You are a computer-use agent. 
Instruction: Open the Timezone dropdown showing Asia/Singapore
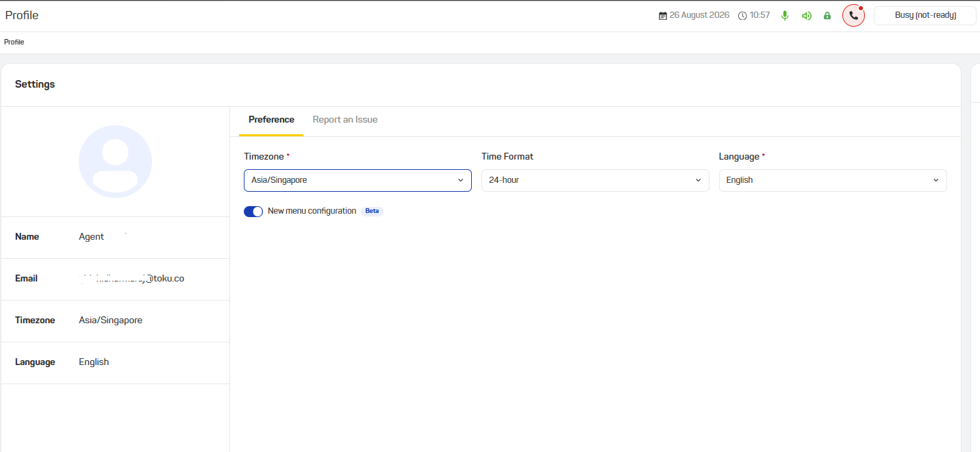point(357,180)
